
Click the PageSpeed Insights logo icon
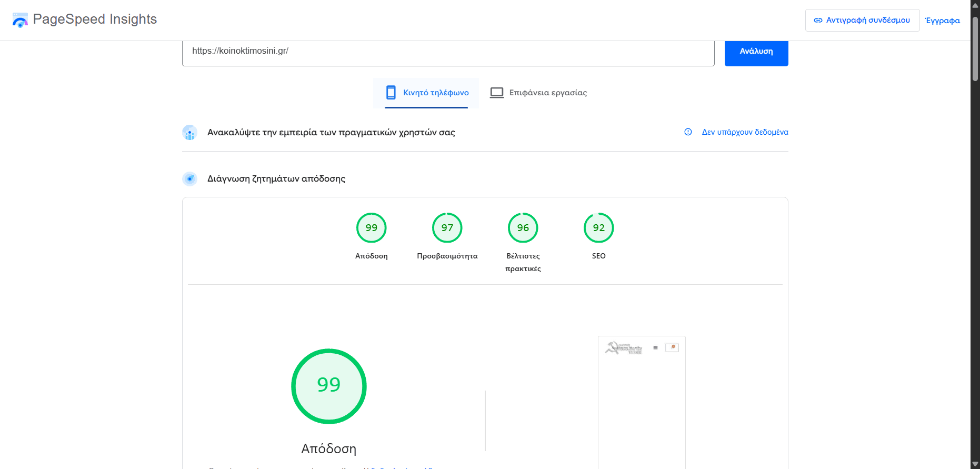pos(20,20)
